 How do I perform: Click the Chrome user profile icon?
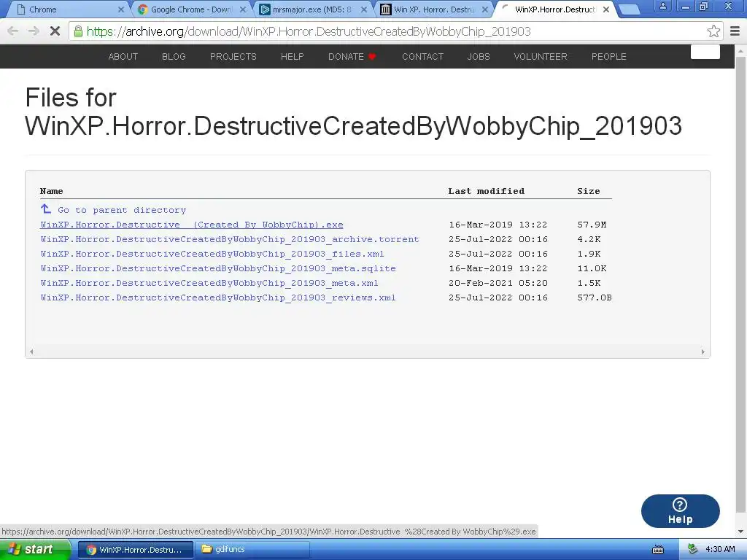tap(662, 6)
